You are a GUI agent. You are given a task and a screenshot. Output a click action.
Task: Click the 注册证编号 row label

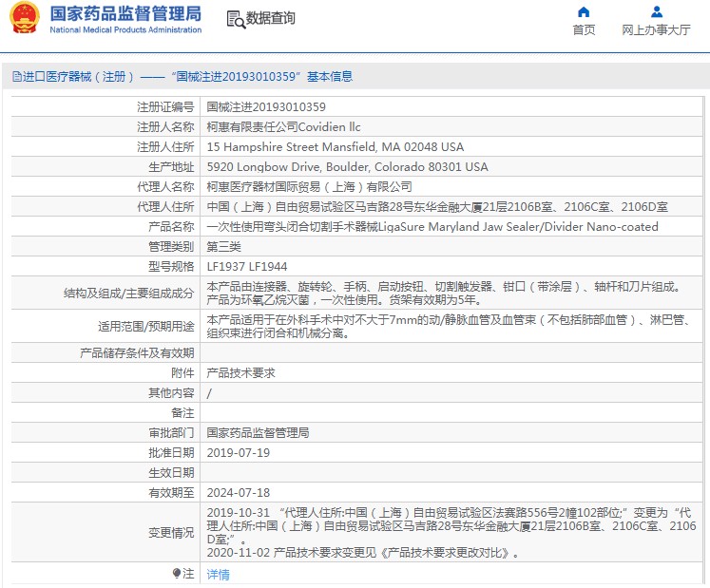165,106
